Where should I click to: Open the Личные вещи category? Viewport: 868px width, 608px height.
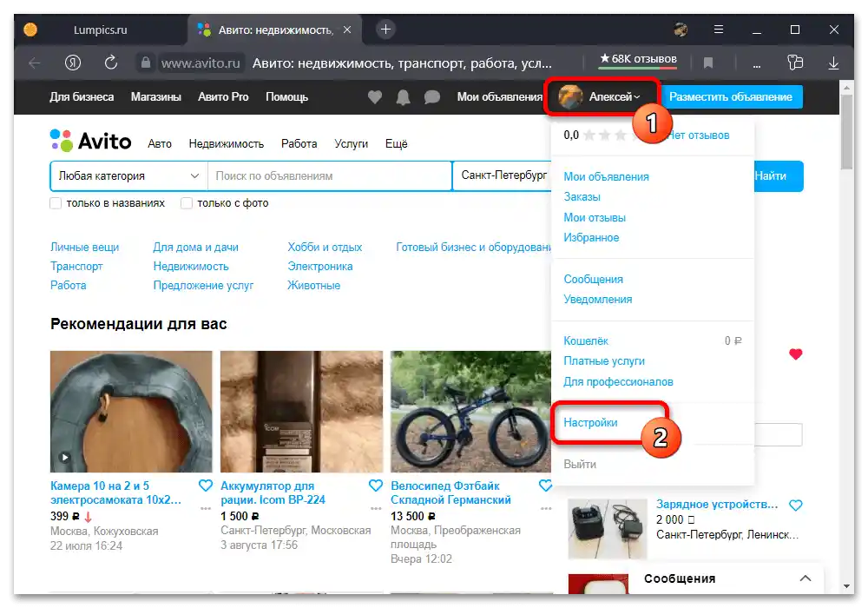tap(85, 248)
